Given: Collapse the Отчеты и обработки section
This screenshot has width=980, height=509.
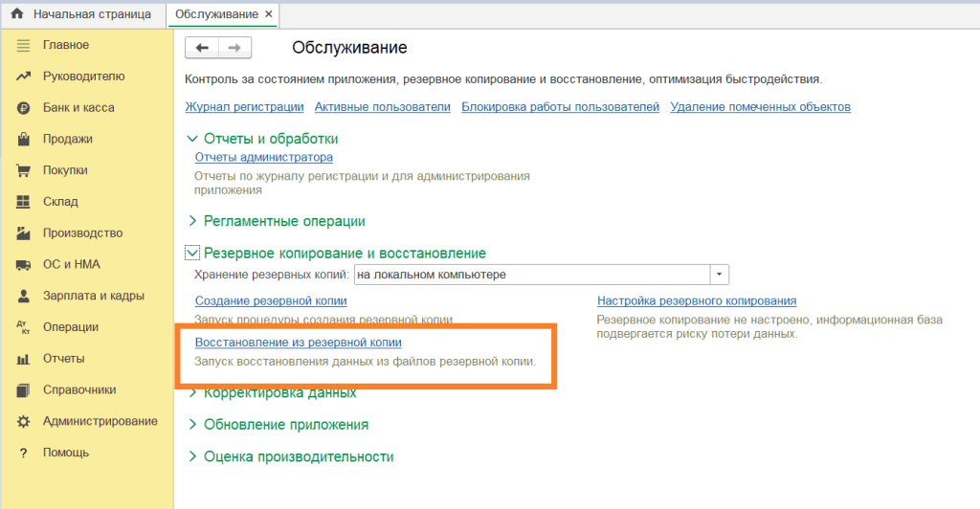Looking at the screenshot, I should [192, 139].
